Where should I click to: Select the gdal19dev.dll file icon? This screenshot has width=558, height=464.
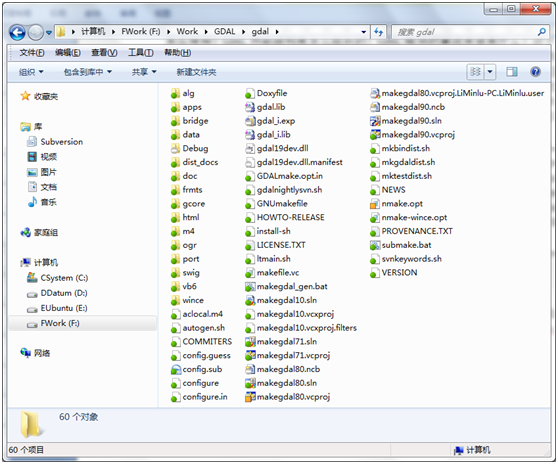(x=250, y=149)
